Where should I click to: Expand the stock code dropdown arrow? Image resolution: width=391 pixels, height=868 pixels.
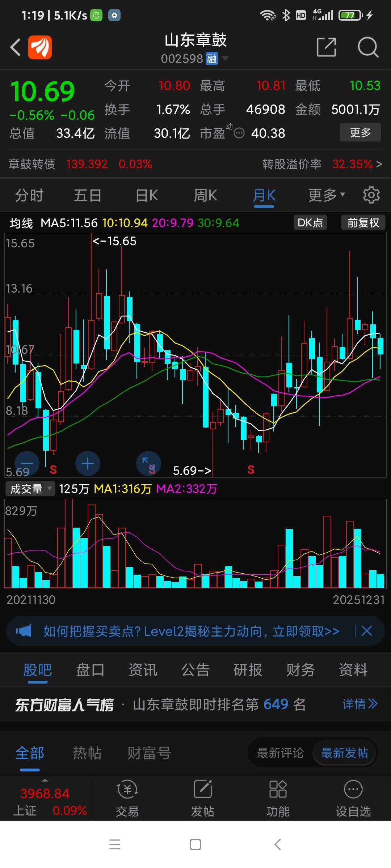(x=225, y=58)
